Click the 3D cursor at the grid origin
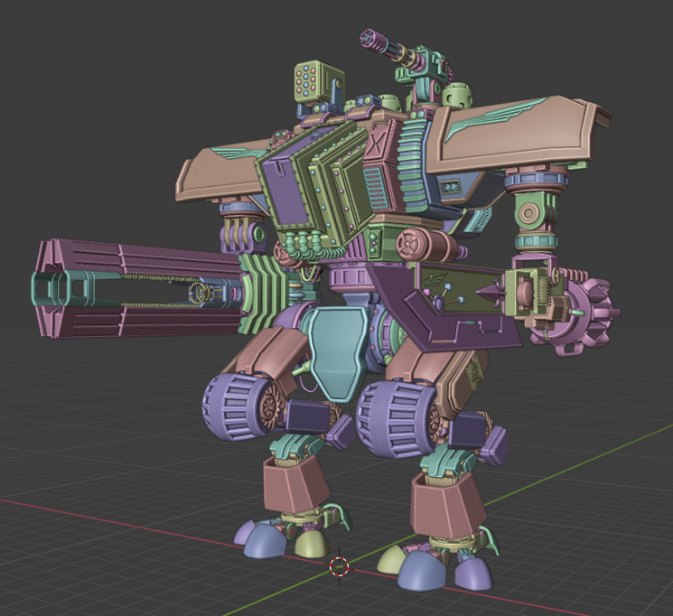Screen dimensions: 673x616 [339, 566]
